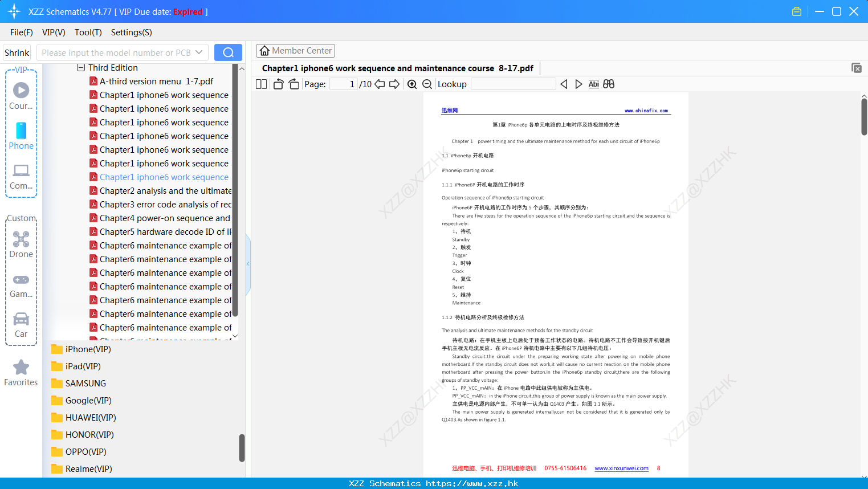
Task: Click the tree scroll-down arrow
Action: (235, 336)
